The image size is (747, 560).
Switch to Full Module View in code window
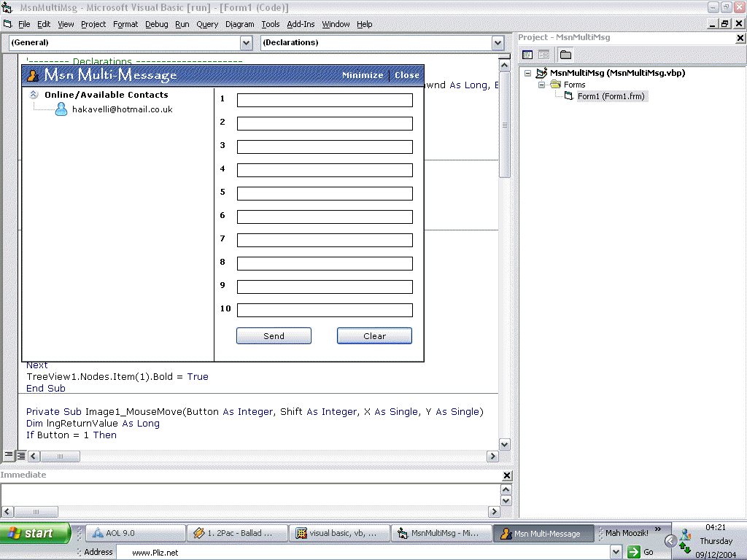21,456
